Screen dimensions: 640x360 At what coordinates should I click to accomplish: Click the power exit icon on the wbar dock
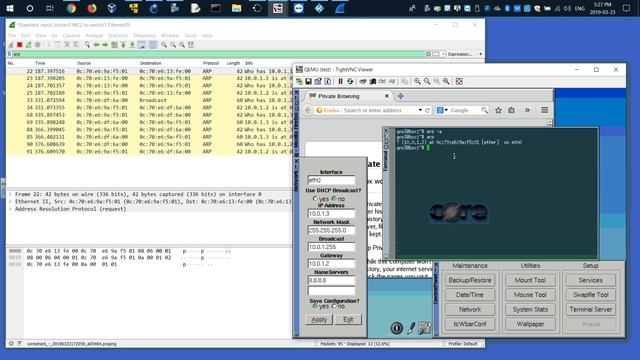397,328
